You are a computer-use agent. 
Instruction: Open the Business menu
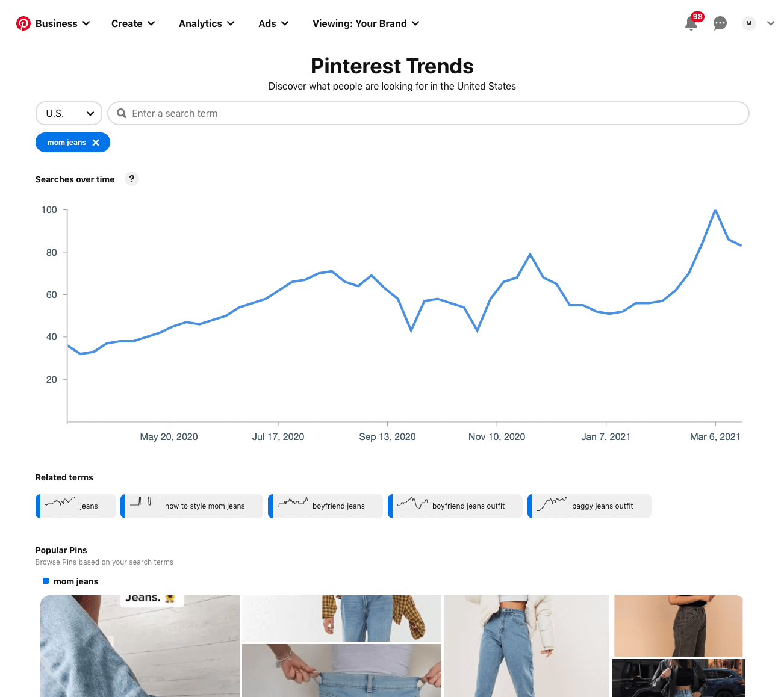[x=63, y=23]
